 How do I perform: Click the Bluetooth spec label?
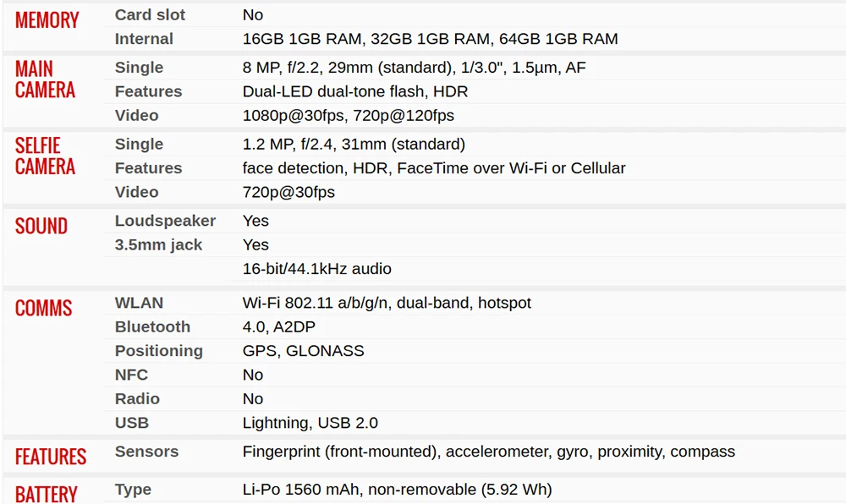[x=152, y=326]
